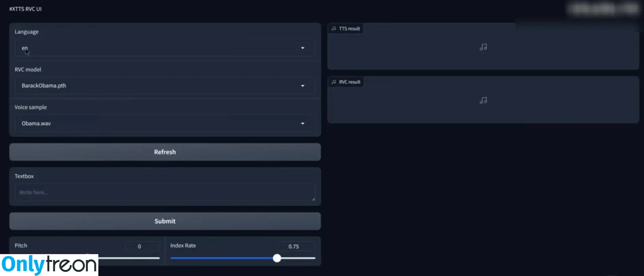Click the Language label
This screenshot has height=276, width=644.
pos(27,32)
